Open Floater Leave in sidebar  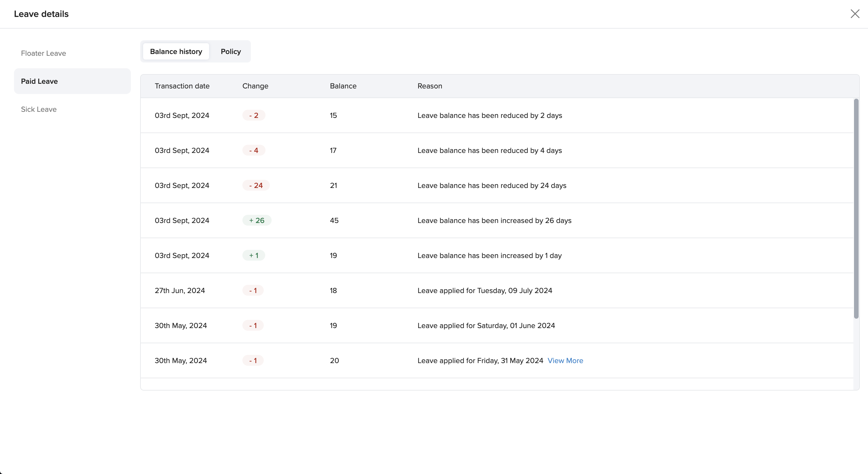(x=44, y=53)
